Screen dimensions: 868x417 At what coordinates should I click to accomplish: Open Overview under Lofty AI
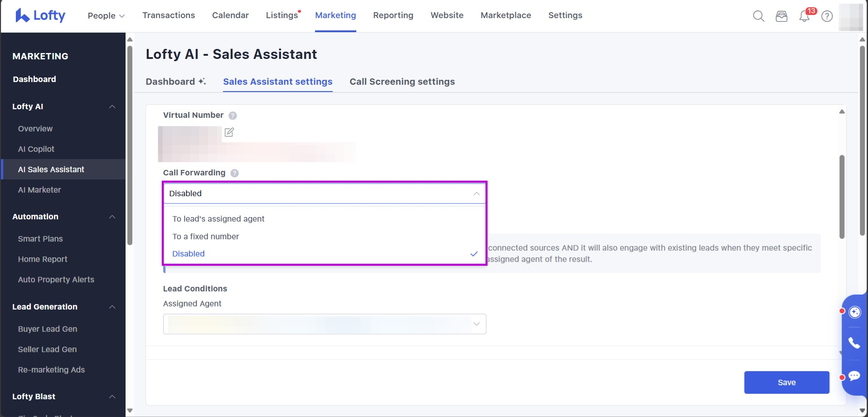click(x=35, y=129)
